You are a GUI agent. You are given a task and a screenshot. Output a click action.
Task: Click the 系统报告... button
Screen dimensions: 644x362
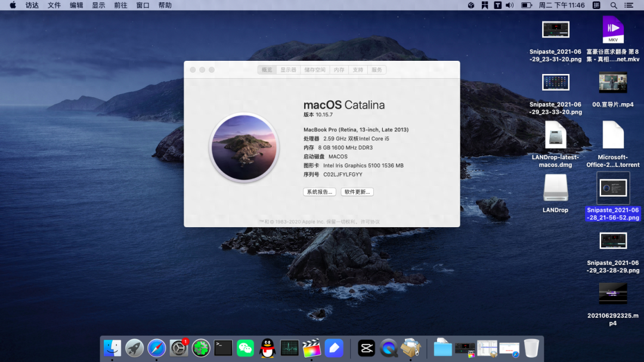pyautogui.click(x=319, y=192)
